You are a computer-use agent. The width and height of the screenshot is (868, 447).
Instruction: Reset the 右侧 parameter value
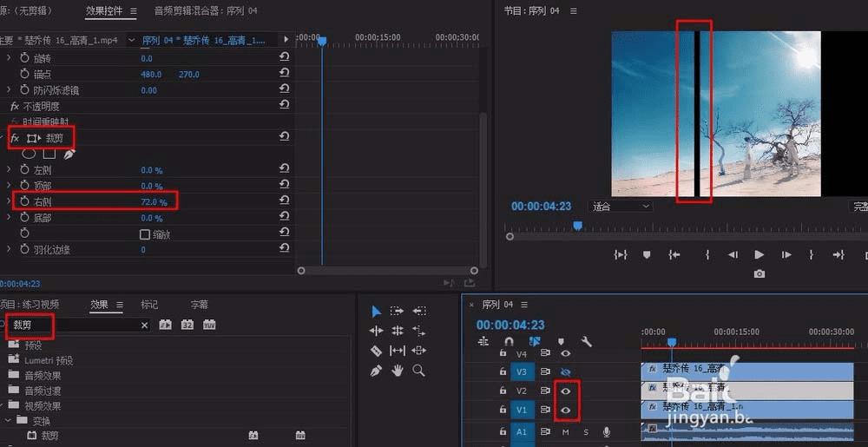[284, 200]
